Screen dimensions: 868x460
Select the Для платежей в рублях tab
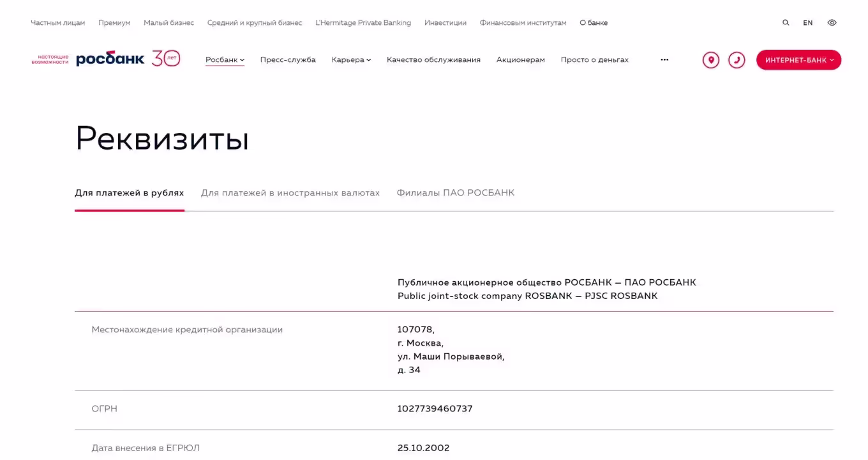pos(130,193)
